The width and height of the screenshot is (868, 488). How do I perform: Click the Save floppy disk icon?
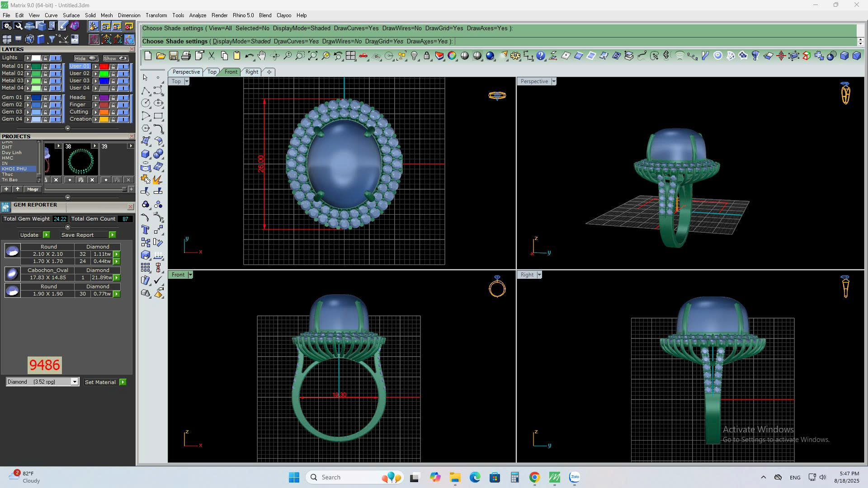point(173,56)
